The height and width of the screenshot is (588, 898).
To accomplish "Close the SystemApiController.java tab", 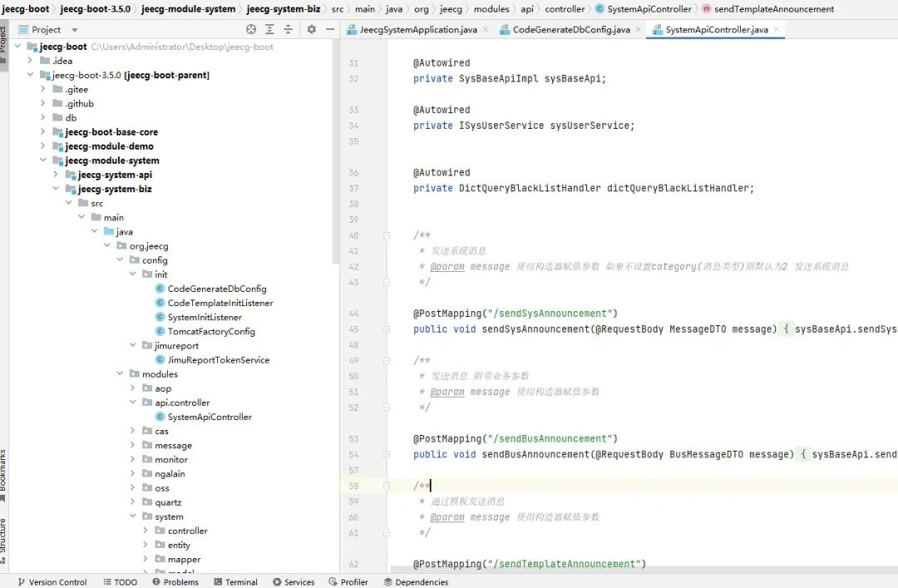I will 776,29.
